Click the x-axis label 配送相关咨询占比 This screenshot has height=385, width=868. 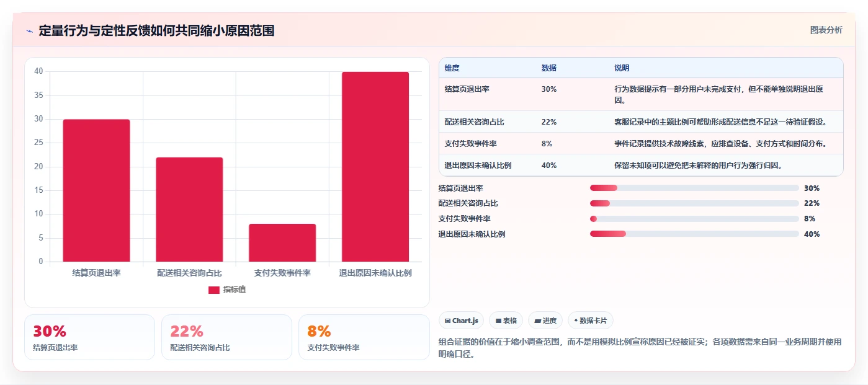tap(189, 273)
